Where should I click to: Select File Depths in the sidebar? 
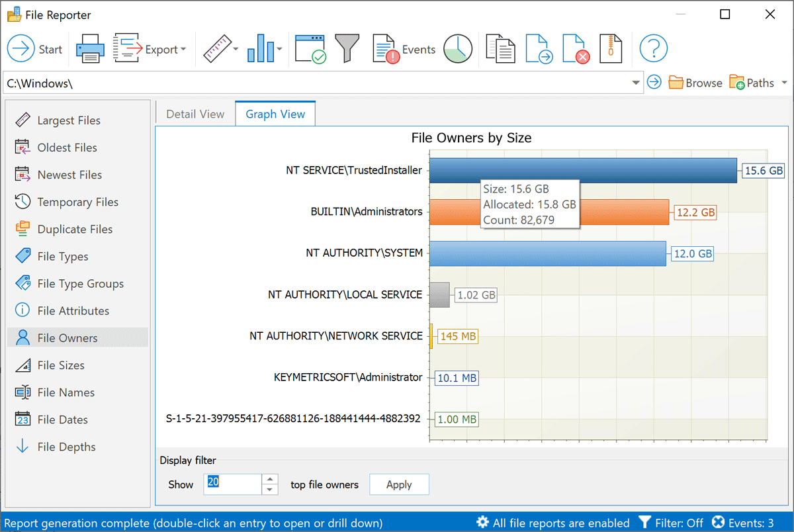[77, 447]
